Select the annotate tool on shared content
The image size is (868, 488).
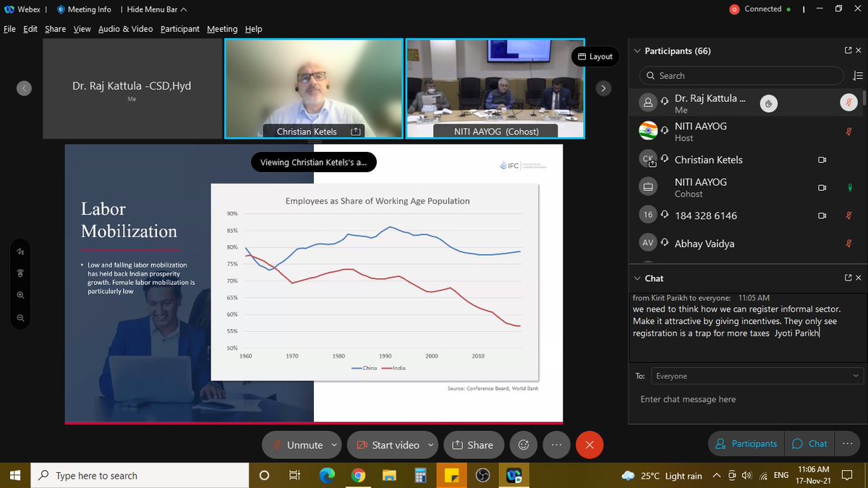tap(20, 252)
